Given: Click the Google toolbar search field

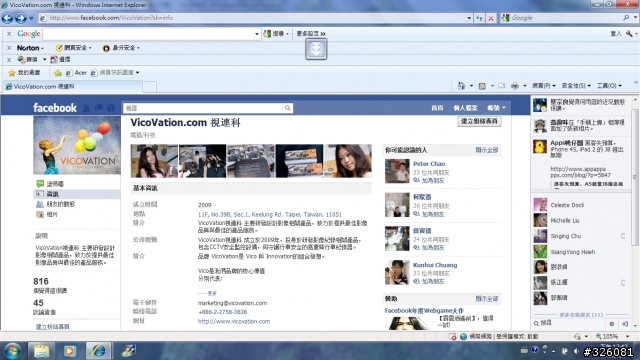Looking at the screenshot, I should click(148, 34).
